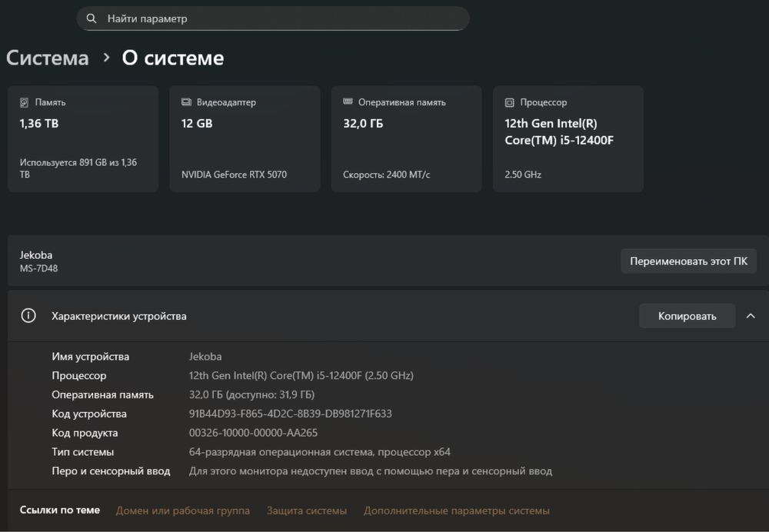
Task: Go back to Система breadcrumb
Action: [48, 58]
